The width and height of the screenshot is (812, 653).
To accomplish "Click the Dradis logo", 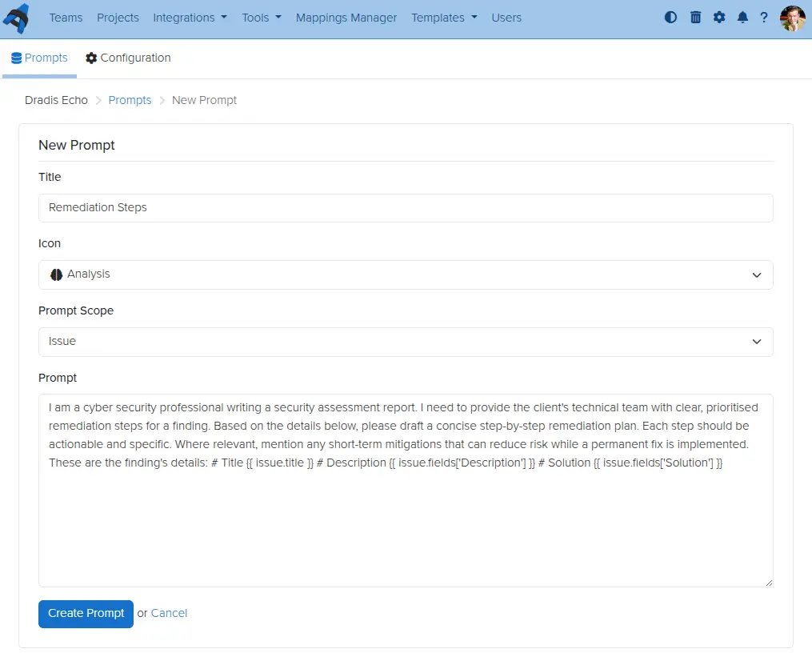I will click(18, 17).
